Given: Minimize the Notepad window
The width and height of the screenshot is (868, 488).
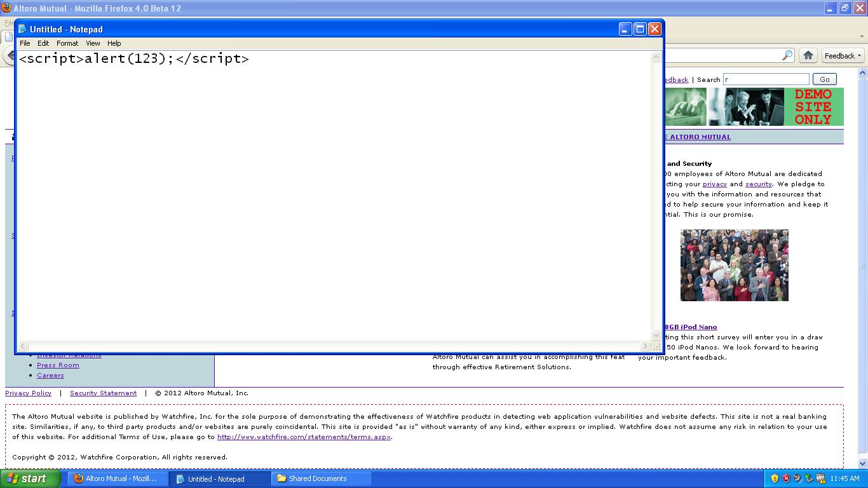Looking at the screenshot, I should 625,29.
